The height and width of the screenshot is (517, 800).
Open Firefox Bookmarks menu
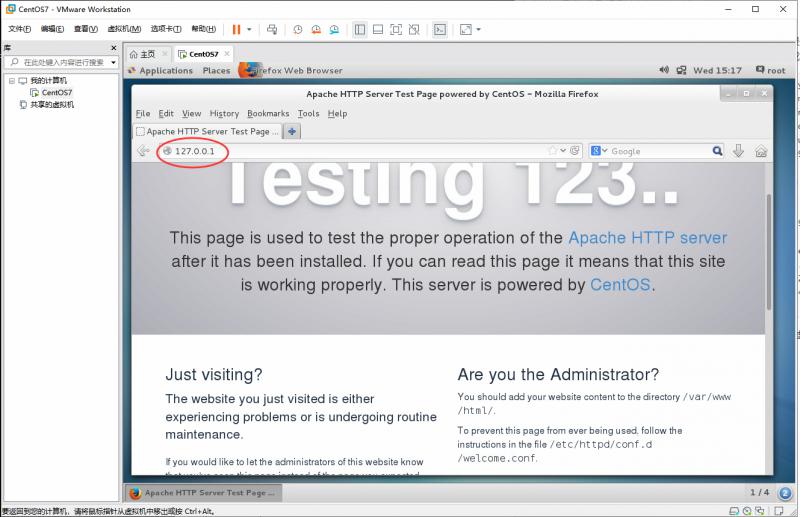268,113
